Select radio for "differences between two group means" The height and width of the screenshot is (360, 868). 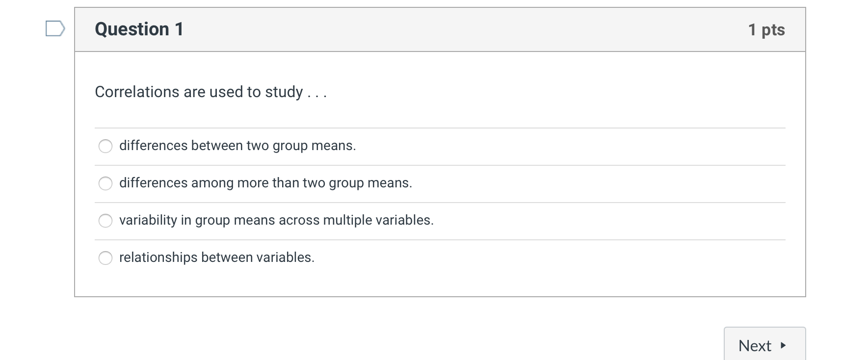pos(105,146)
